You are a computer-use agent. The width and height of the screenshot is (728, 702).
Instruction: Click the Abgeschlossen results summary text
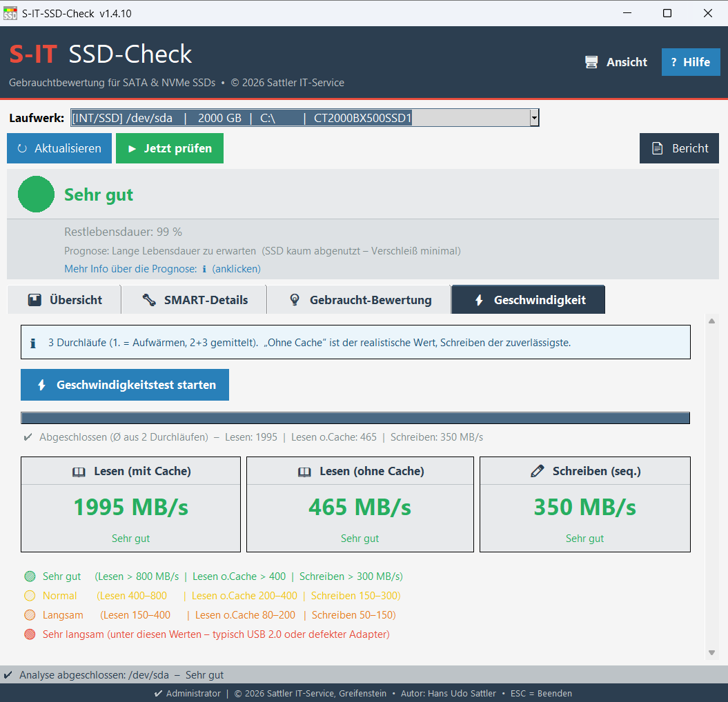261,437
